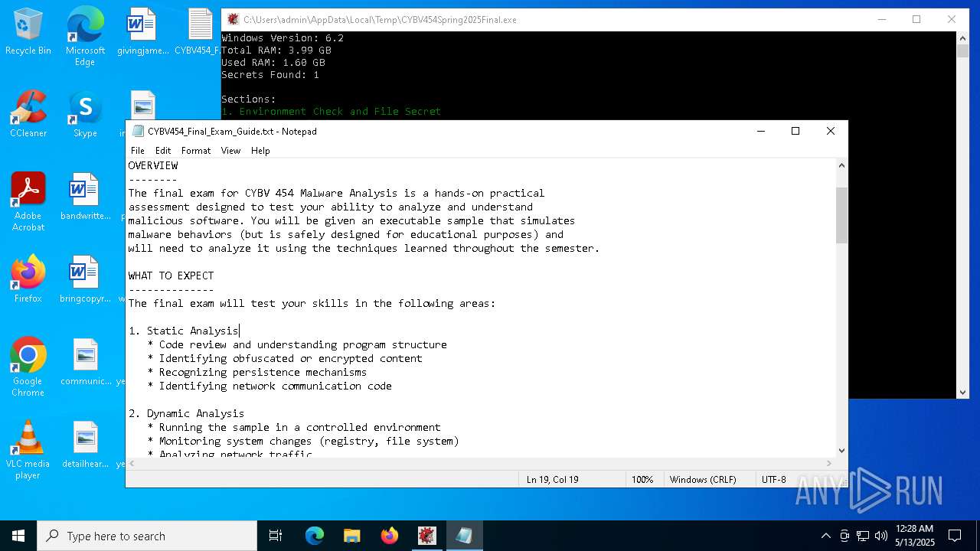This screenshot has width=980, height=551.
Task: Open Adobe Acrobat shortcut
Action: click(28, 202)
